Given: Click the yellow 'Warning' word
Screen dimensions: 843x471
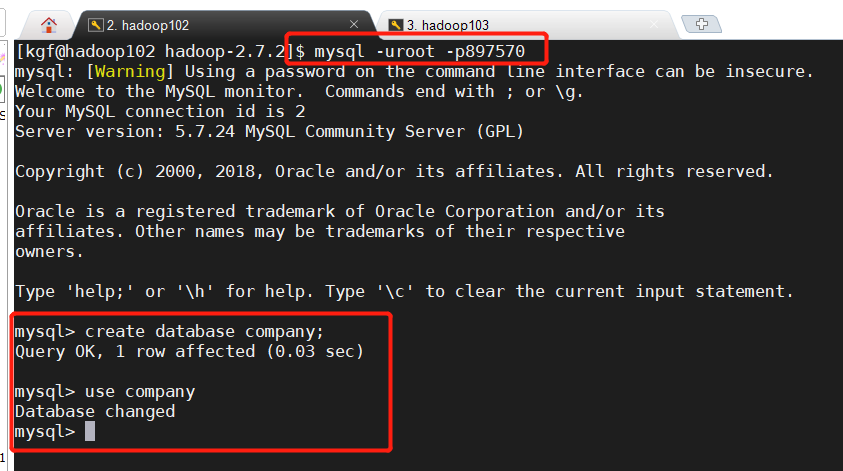Looking at the screenshot, I should [x=130, y=72].
